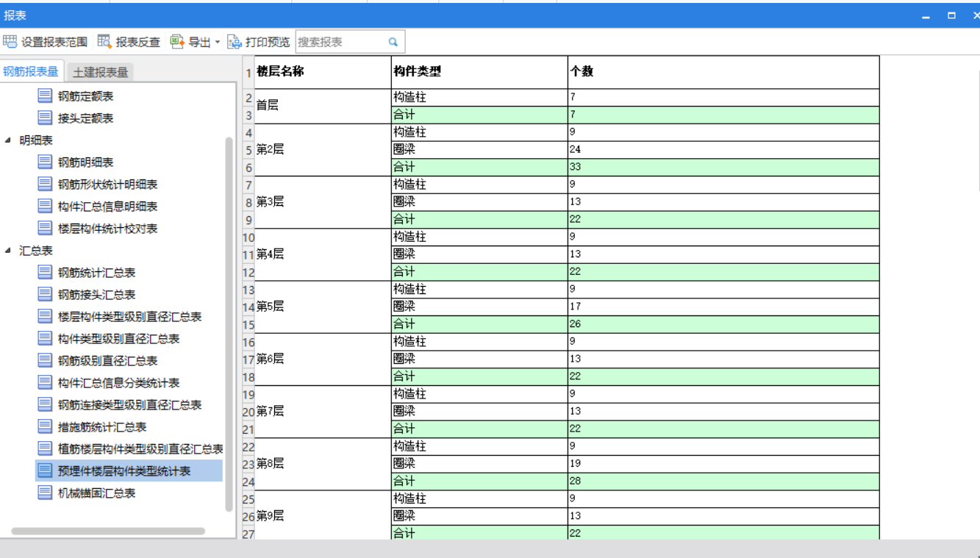Click the 导出 export icon

click(177, 42)
